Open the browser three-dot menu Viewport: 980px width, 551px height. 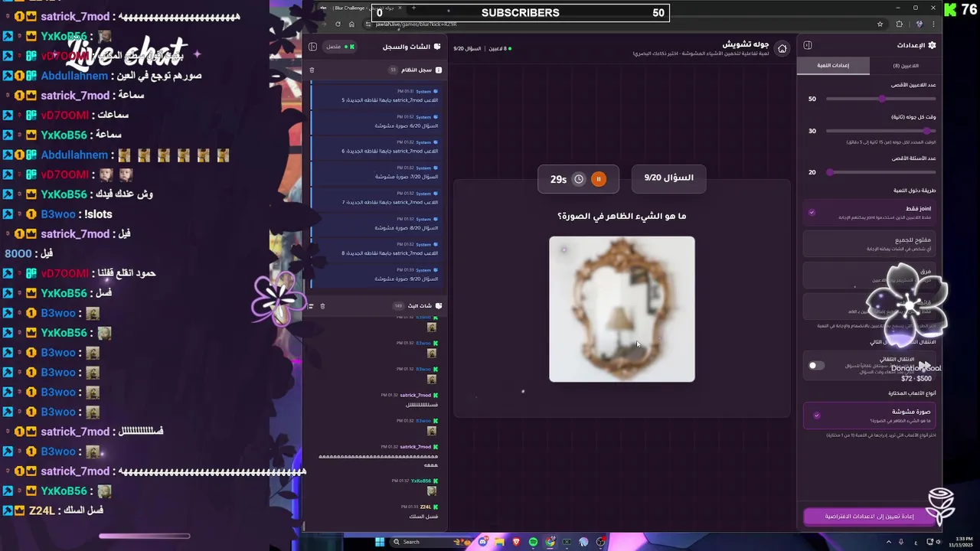[x=933, y=24]
